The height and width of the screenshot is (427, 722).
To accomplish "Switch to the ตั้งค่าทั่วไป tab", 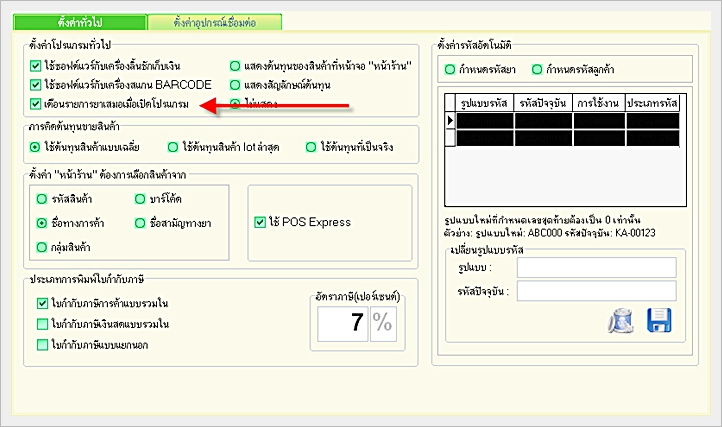I will (x=81, y=22).
